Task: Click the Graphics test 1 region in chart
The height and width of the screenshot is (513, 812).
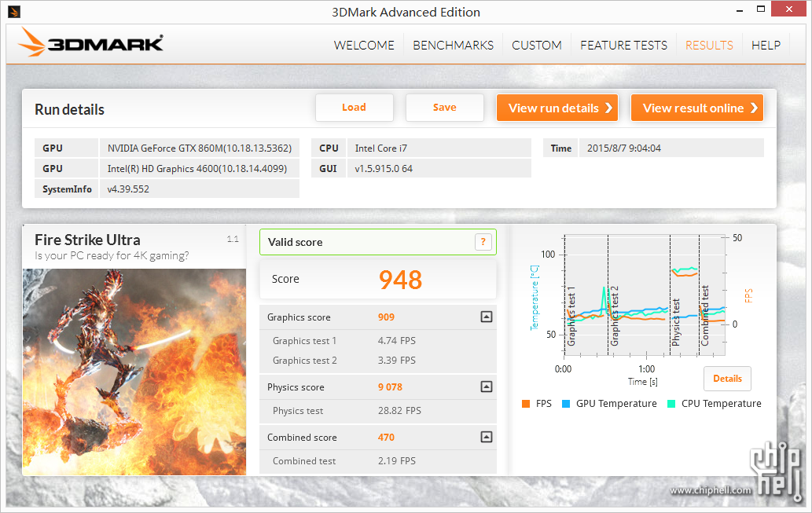Action: click(x=586, y=295)
